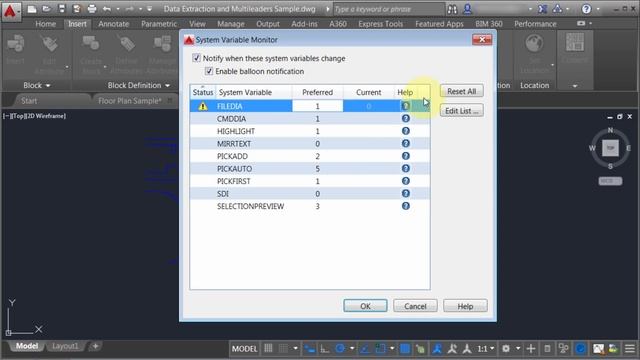Open the snap mode dropdown arrow
640x360 pixels.
(296, 349)
